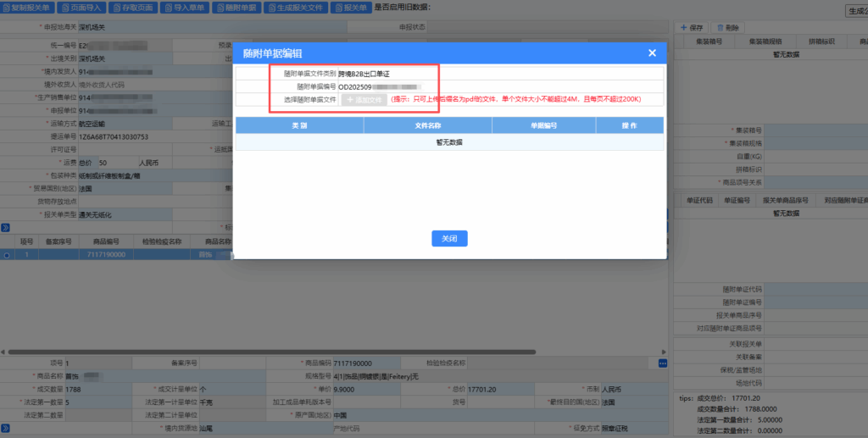
Task: Close the 随附单据编辑 dialog with X
Action: tap(652, 53)
